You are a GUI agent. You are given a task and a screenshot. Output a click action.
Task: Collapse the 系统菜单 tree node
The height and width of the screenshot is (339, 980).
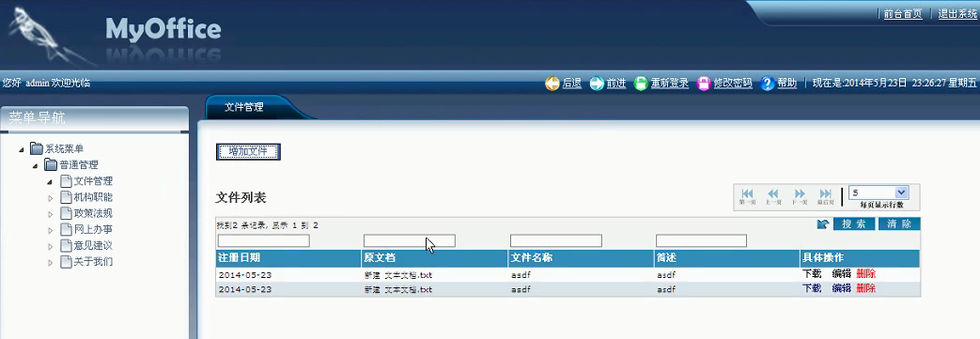tap(22, 149)
